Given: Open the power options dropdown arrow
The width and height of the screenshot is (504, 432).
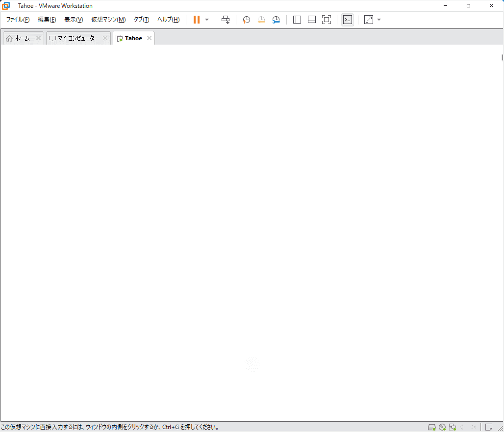Looking at the screenshot, I should [x=207, y=20].
